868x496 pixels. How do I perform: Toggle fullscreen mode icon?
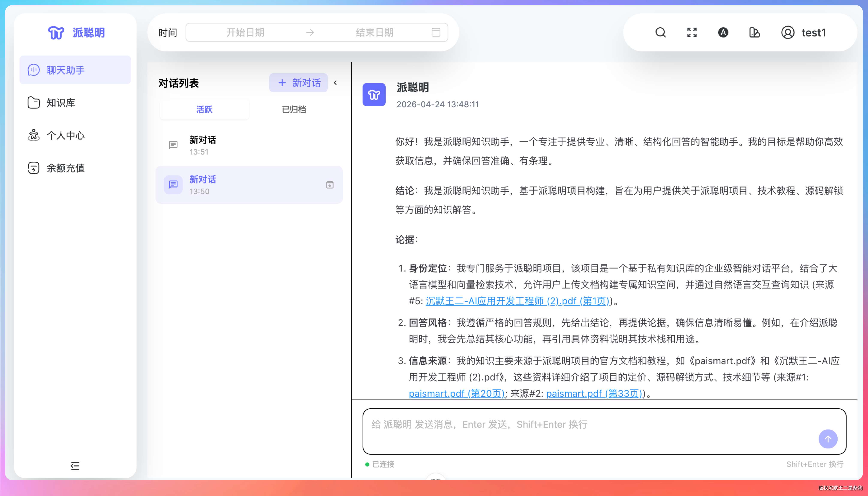coord(692,32)
